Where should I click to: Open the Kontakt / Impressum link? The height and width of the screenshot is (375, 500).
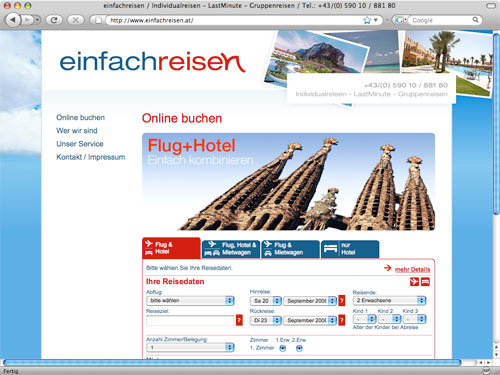pos(91,157)
